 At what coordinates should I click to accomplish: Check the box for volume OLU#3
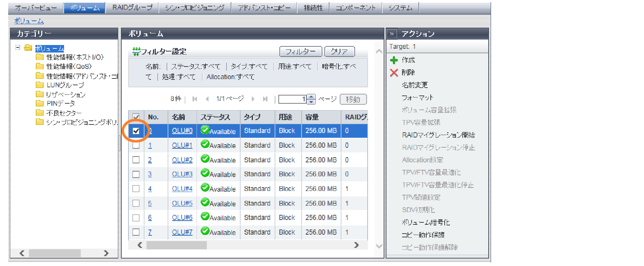136,174
